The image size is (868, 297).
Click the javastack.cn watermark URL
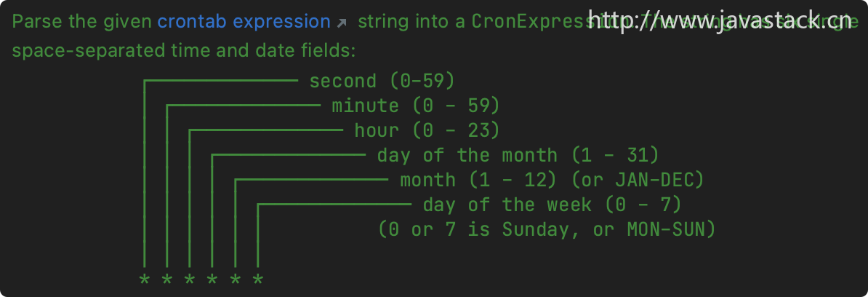720,20
